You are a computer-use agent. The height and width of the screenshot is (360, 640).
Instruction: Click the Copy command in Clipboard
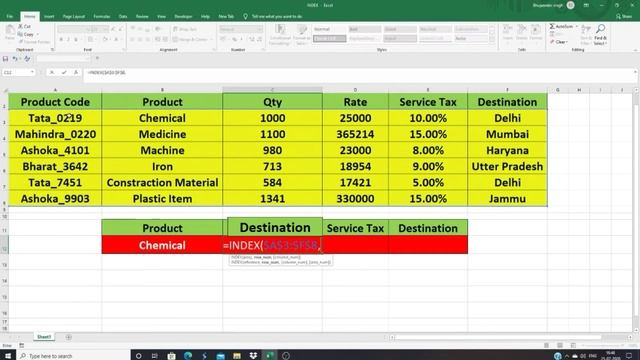(x=26, y=34)
